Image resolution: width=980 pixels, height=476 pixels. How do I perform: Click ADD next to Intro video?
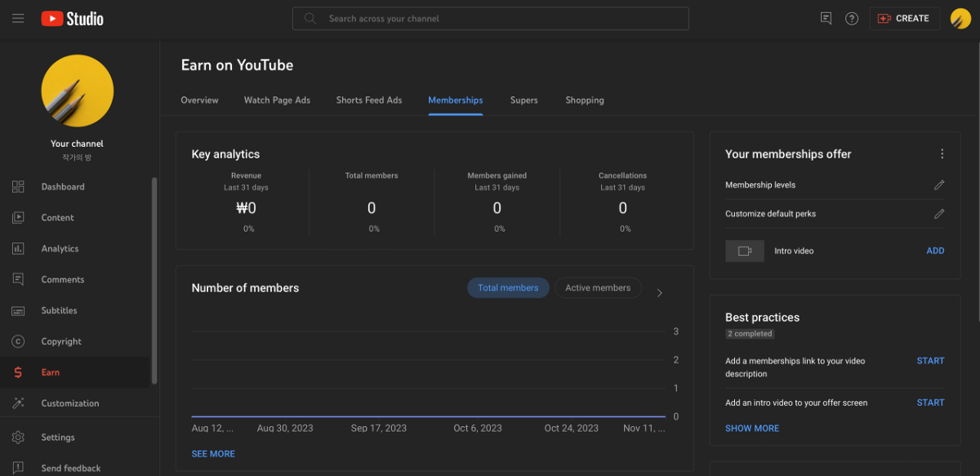(x=935, y=251)
